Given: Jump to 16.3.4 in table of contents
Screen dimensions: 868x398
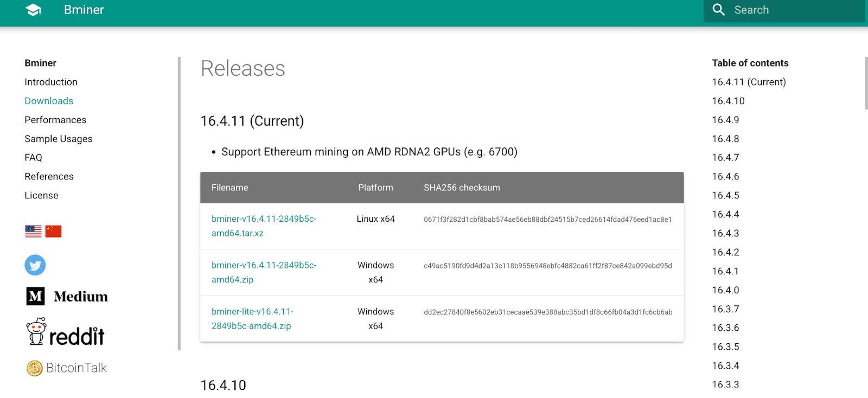Looking at the screenshot, I should pos(725,365).
